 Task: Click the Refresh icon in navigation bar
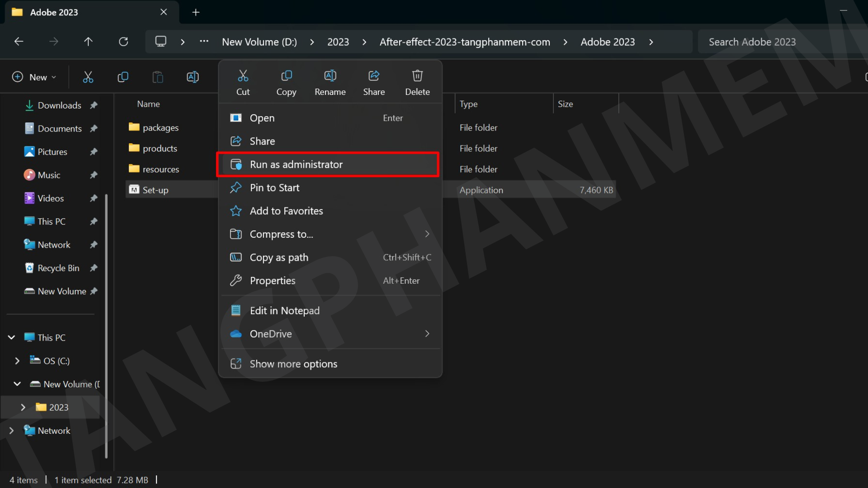click(x=123, y=42)
